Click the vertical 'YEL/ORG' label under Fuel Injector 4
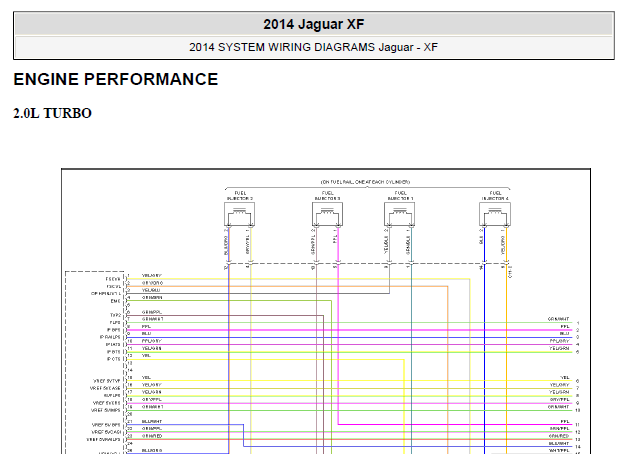 503,245
